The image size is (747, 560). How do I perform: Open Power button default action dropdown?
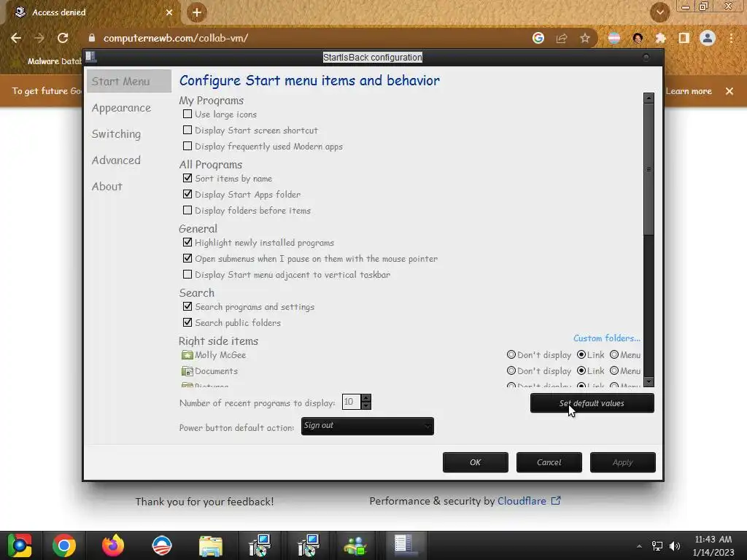point(368,426)
